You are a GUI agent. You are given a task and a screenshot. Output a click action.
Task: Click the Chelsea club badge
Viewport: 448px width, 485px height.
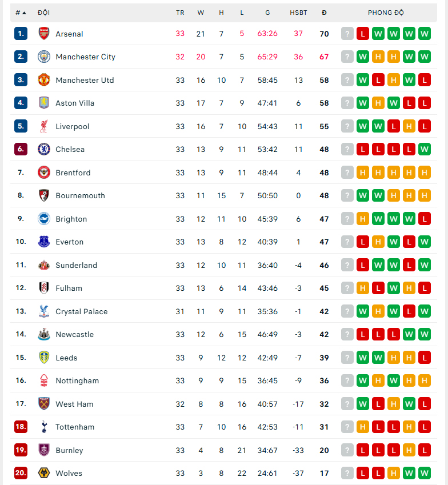tap(45, 149)
